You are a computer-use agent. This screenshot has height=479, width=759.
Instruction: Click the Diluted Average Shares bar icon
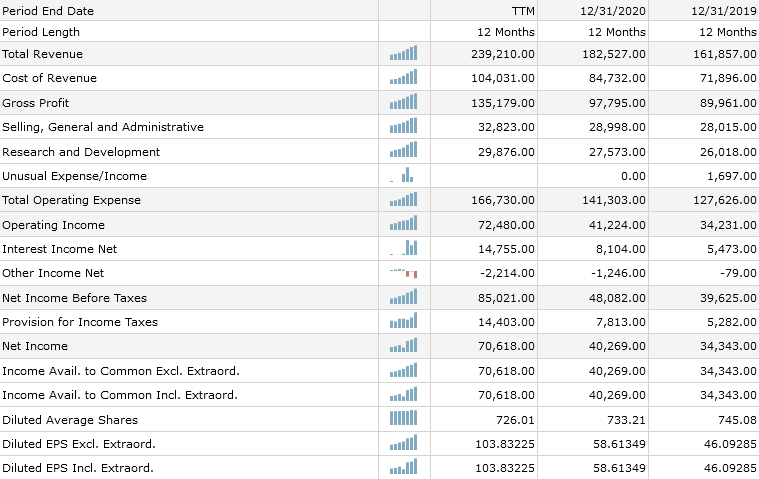click(x=404, y=420)
